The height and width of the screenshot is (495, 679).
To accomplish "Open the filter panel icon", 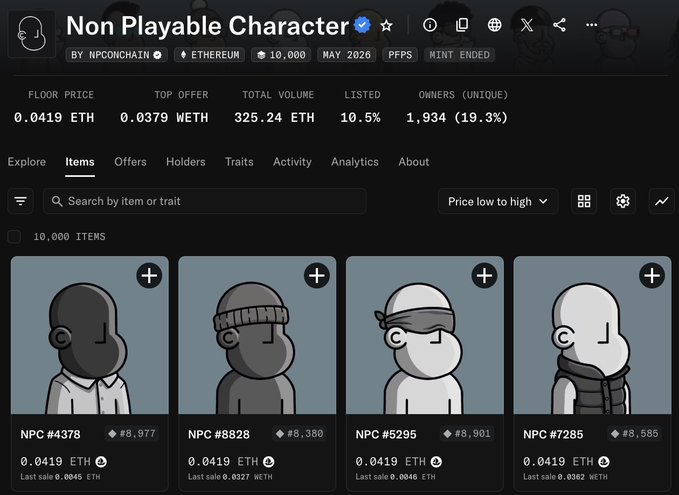I will pos(20,201).
